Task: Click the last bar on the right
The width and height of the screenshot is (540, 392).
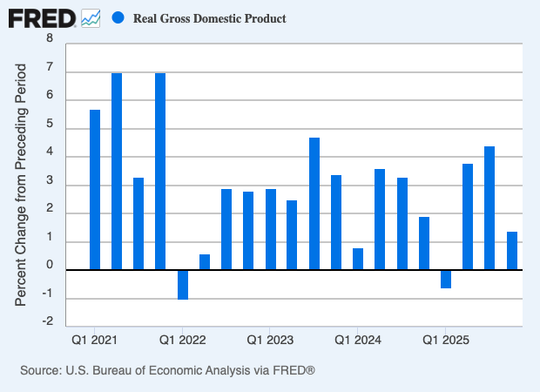Action: point(512,251)
